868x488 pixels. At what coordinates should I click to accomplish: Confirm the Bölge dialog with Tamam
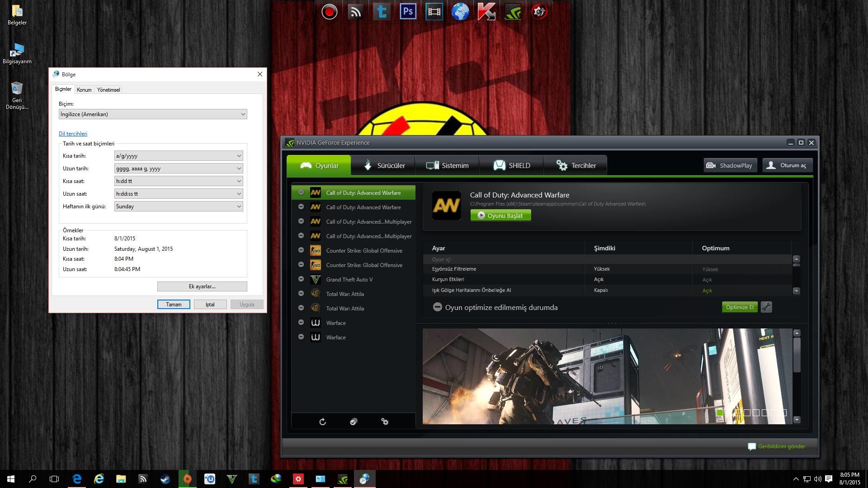tap(174, 305)
